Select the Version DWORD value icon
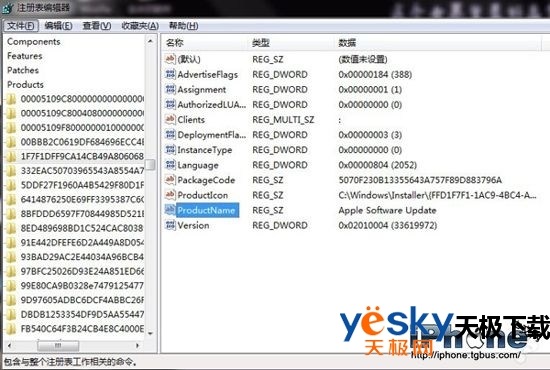550x370 pixels. pyautogui.click(x=170, y=225)
